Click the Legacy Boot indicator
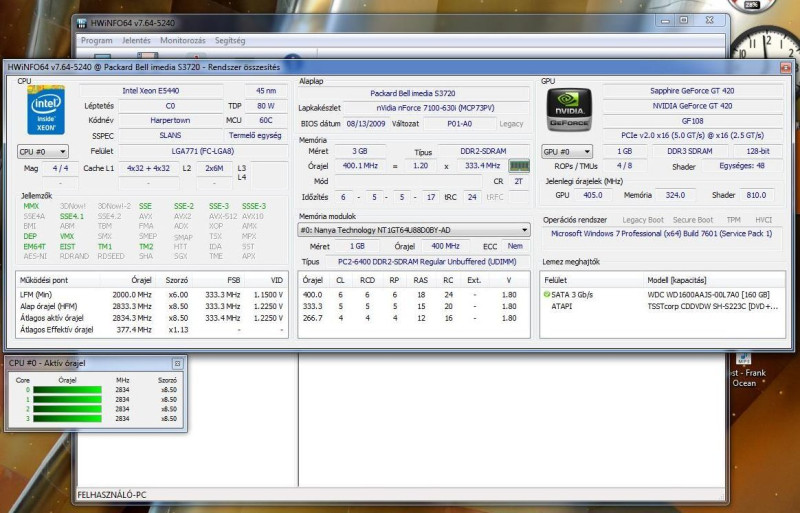The width and height of the screenshot is (800, 513). coord(643,220)
